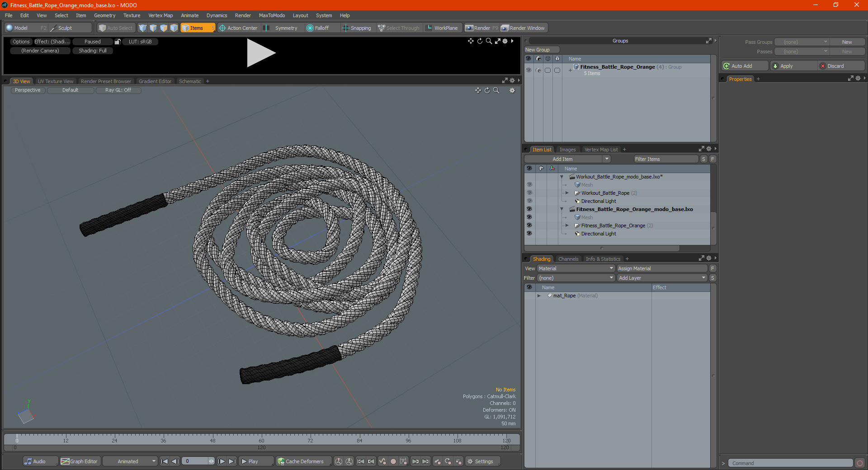Click the Apply button
This screenshot has width=868, height=470.
coord(793,66)
